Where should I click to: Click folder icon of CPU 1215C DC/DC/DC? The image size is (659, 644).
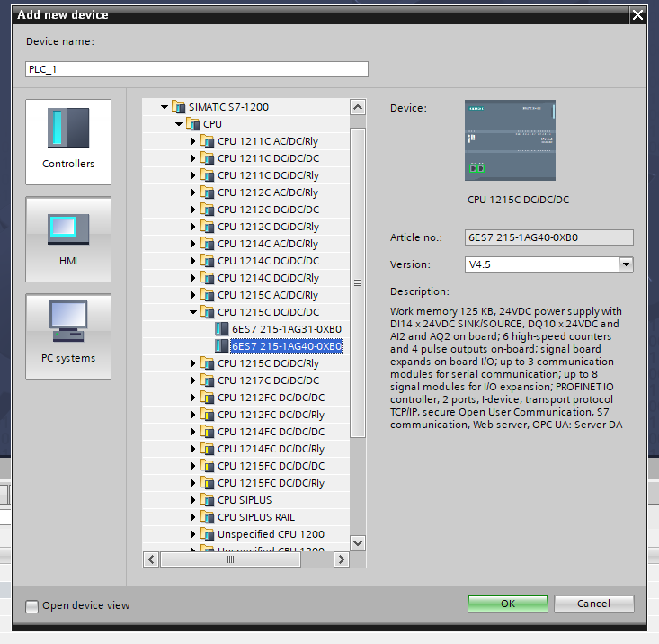tap(207, 312)
